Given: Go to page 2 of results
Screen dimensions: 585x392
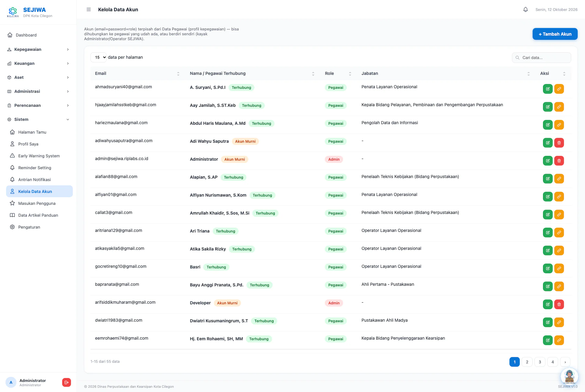Looking at the screenshot, I should (x=527, y=362).
